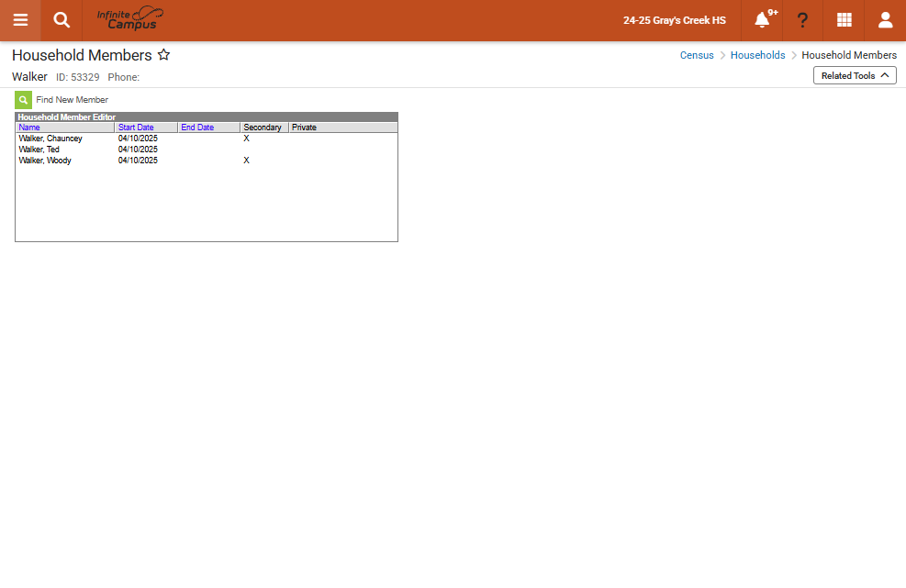906x588 pixels.
Task: Open the user account menu
Action: pyautogui.click(x=885, y=20)
